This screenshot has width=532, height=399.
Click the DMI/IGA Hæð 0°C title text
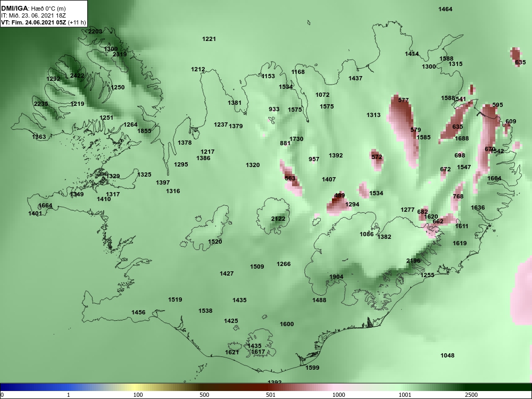pyautogui.click(x=33, y=9)
